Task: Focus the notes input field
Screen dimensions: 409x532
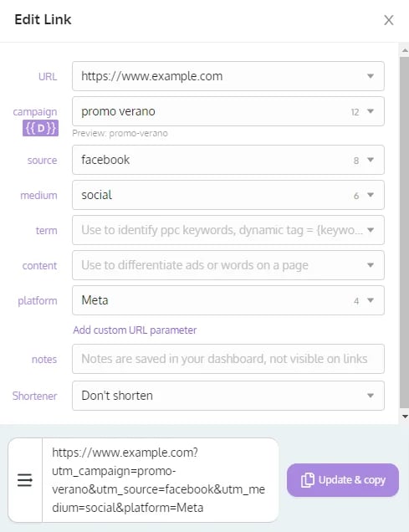Action: [x=228, y=359]
